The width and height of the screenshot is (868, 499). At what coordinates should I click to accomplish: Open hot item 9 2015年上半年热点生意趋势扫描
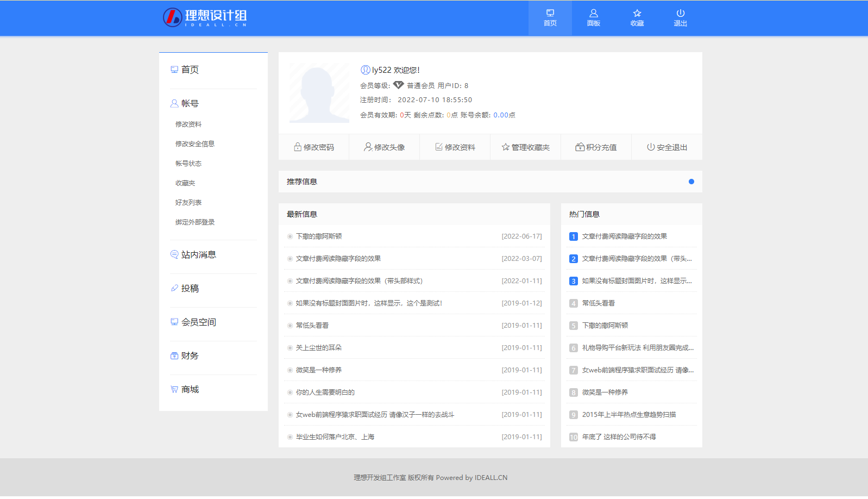629,415
